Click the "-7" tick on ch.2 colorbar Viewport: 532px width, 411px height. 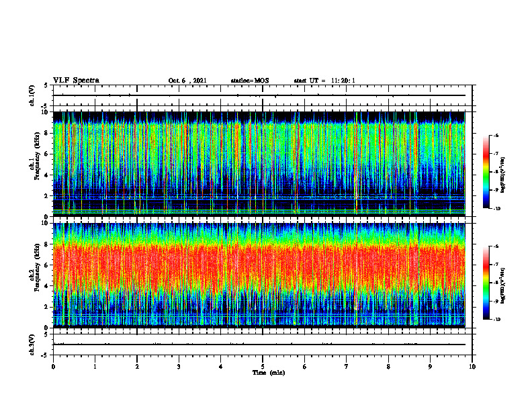click(x=496, y=265)
